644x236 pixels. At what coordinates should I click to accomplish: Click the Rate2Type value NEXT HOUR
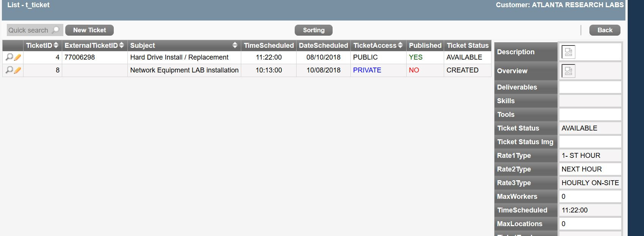click(x=581, y=169)
